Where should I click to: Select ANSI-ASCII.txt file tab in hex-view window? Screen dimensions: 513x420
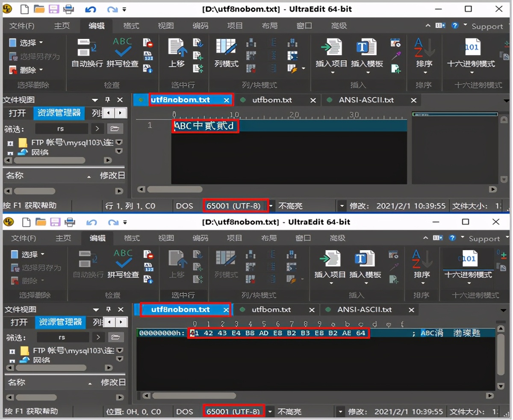point(365,310)
